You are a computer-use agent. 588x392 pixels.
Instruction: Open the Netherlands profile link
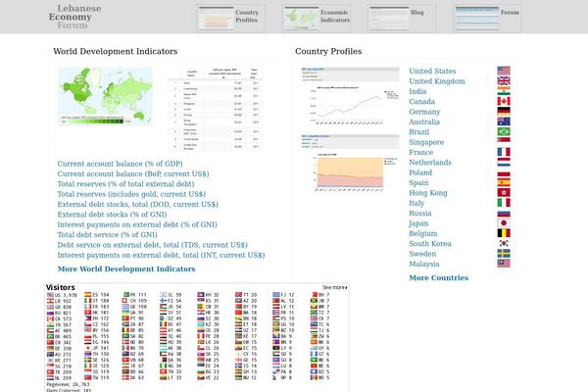click(x=430, y=163)
